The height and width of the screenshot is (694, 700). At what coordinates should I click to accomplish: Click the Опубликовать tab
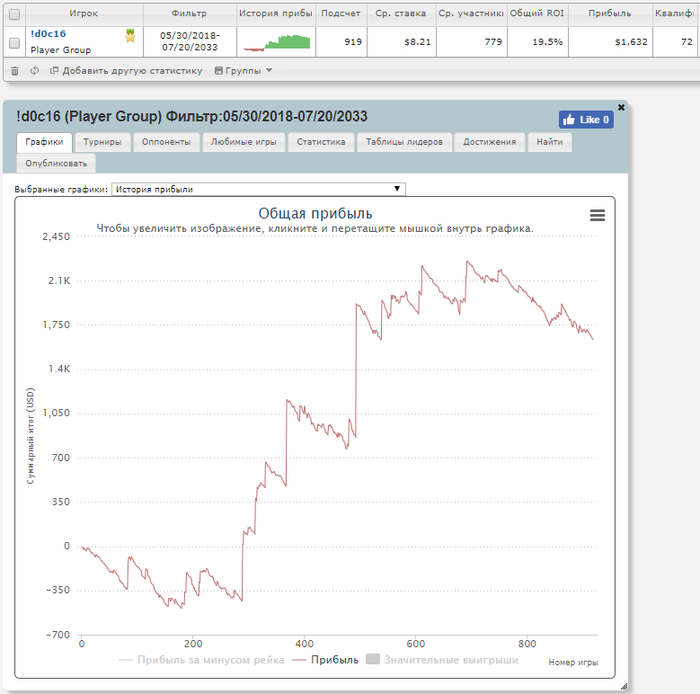click(x=56, y=163)
